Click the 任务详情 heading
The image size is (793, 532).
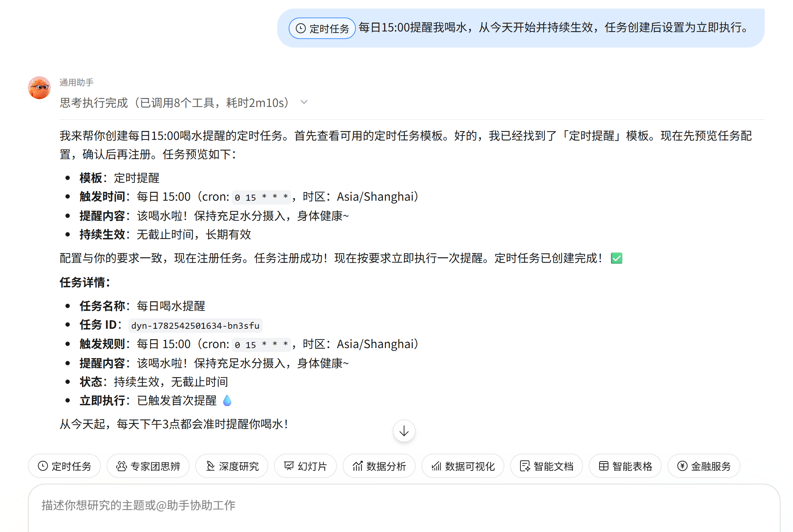click(x=85, y=282)
